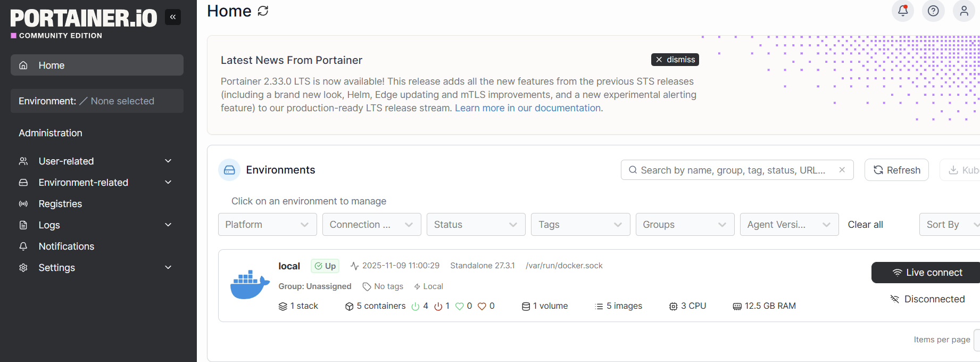
Task: Click the environment search input field
Action: (x=737, y=170)
